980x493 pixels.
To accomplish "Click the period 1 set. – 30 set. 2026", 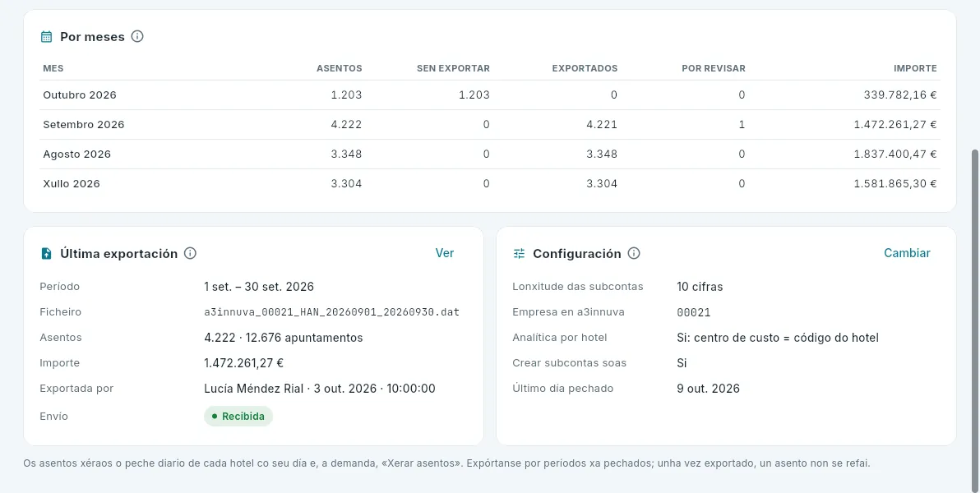I will click(259, 287).
